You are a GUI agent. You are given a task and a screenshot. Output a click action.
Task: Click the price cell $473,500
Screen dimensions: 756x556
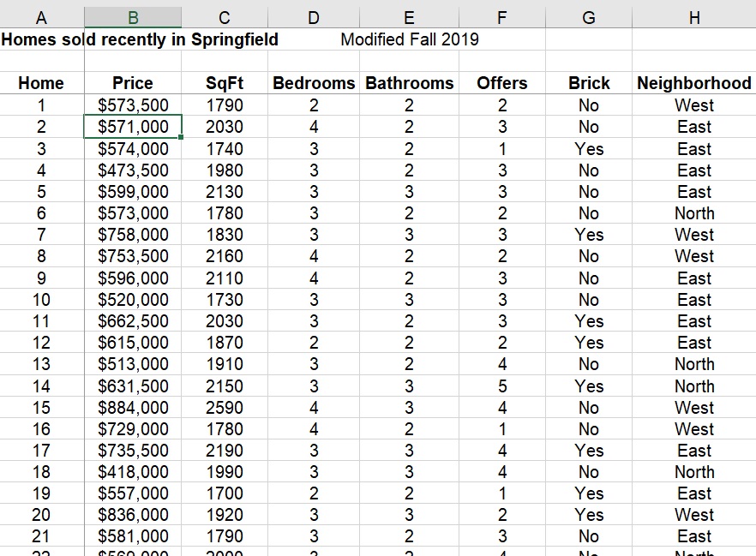coord(133,170)
